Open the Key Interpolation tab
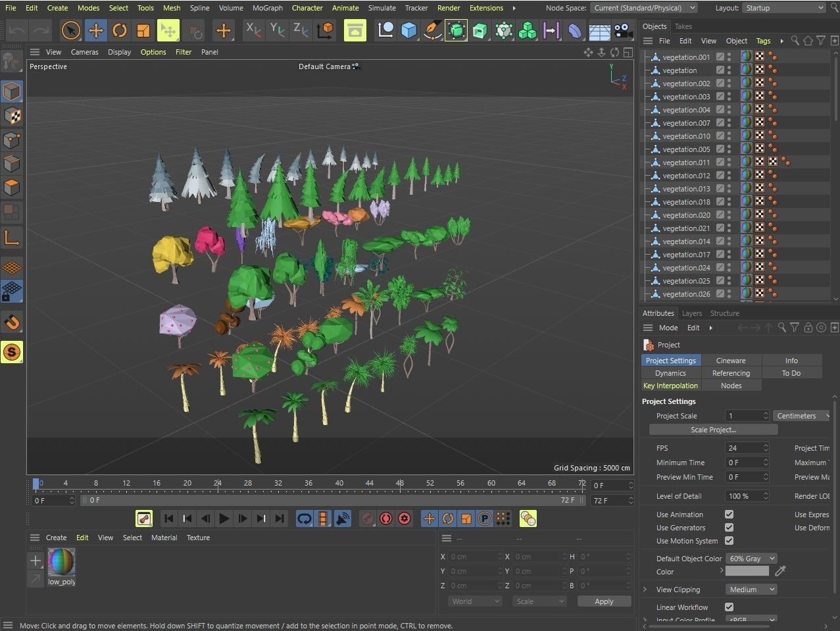 coord(670,386)
